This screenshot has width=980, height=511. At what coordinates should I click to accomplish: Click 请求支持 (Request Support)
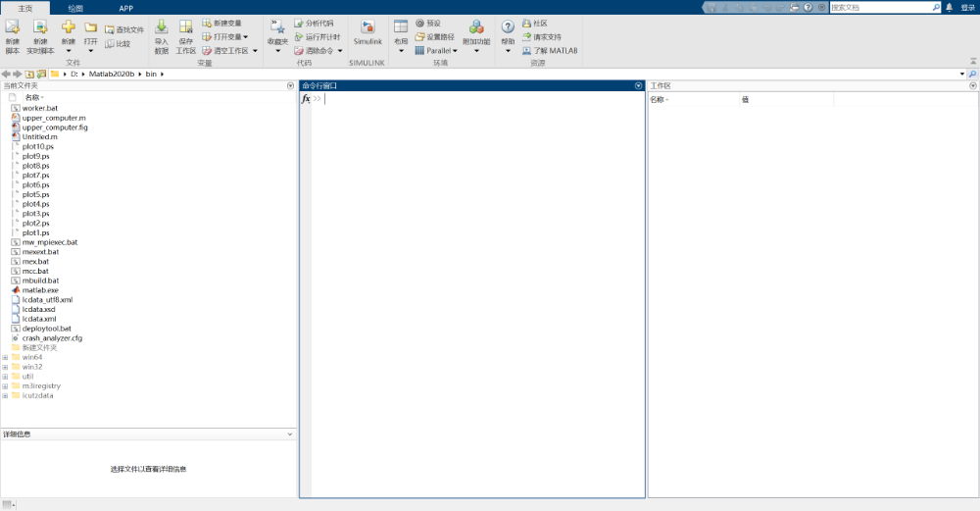(x=541, y=37)
